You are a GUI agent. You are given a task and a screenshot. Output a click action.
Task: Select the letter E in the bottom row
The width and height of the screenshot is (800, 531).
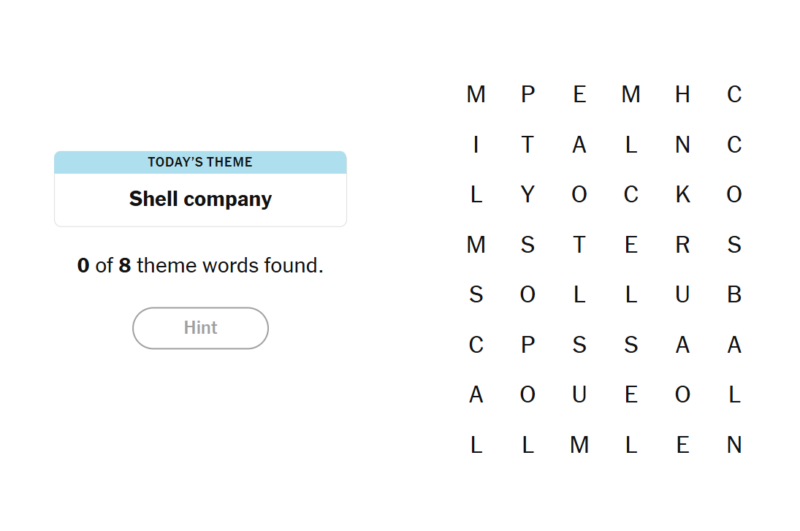(683, 445)
